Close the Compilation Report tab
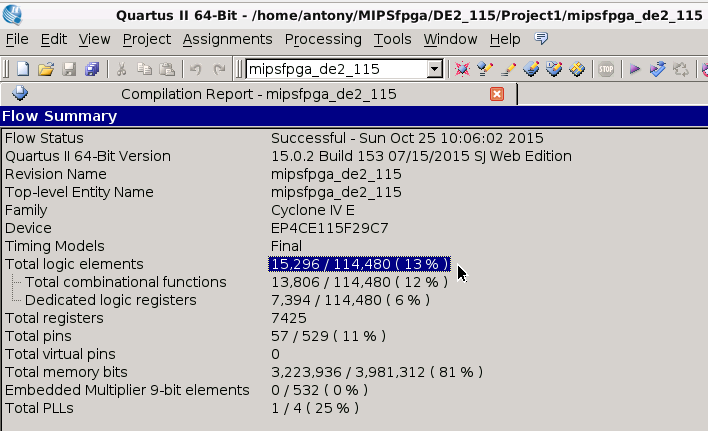The image size is (708, 431). (497, 94)
